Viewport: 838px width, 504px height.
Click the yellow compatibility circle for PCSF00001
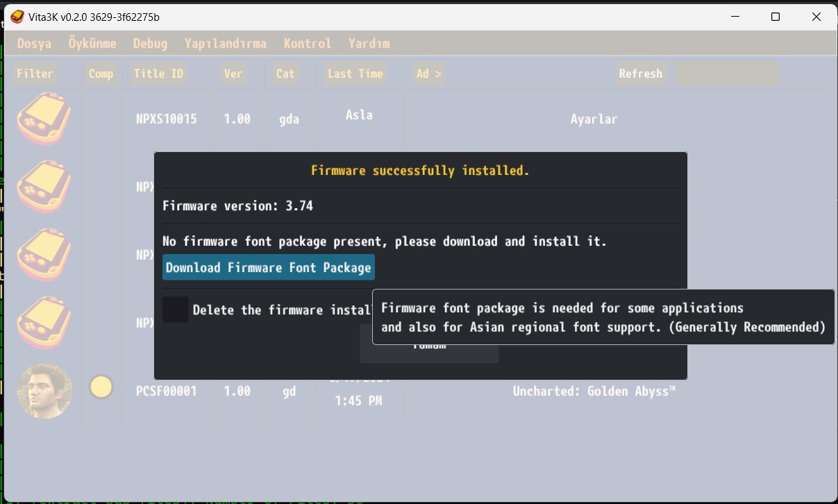click(x=101, y=387)
